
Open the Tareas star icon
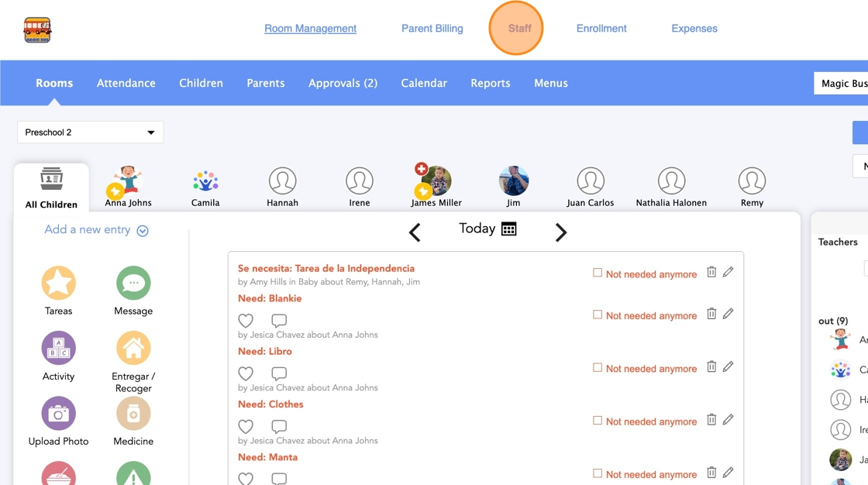[59, 283]
